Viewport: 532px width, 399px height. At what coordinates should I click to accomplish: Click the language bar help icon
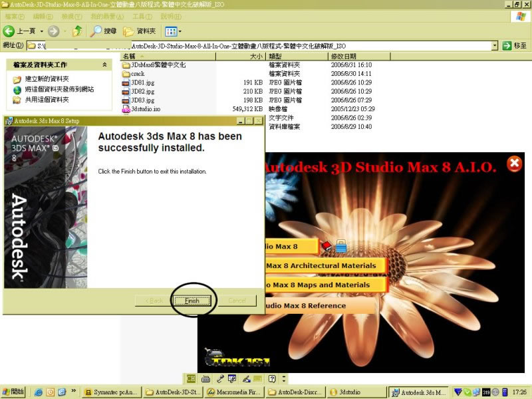click(272, 378)
